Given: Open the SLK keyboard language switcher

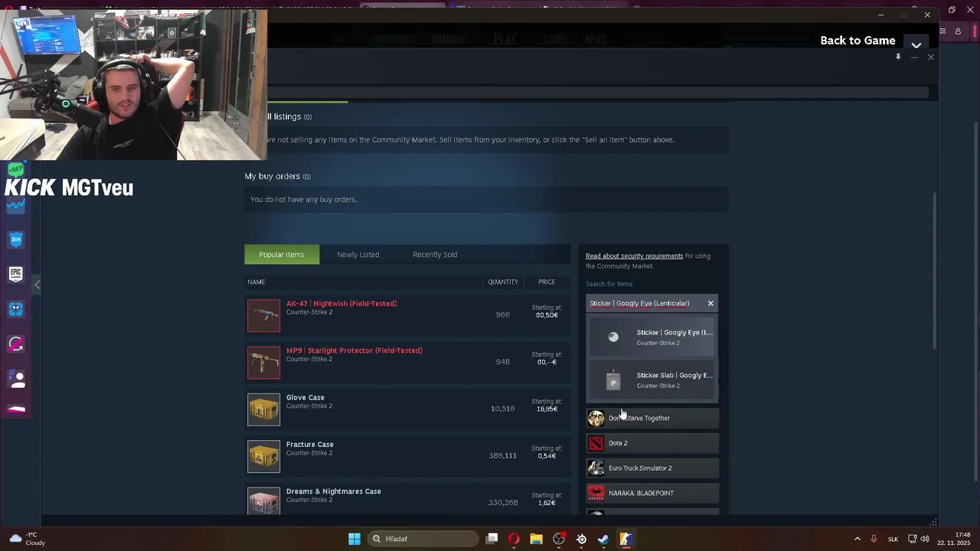Looking at the screenshot, I should (x=893, y=539).
